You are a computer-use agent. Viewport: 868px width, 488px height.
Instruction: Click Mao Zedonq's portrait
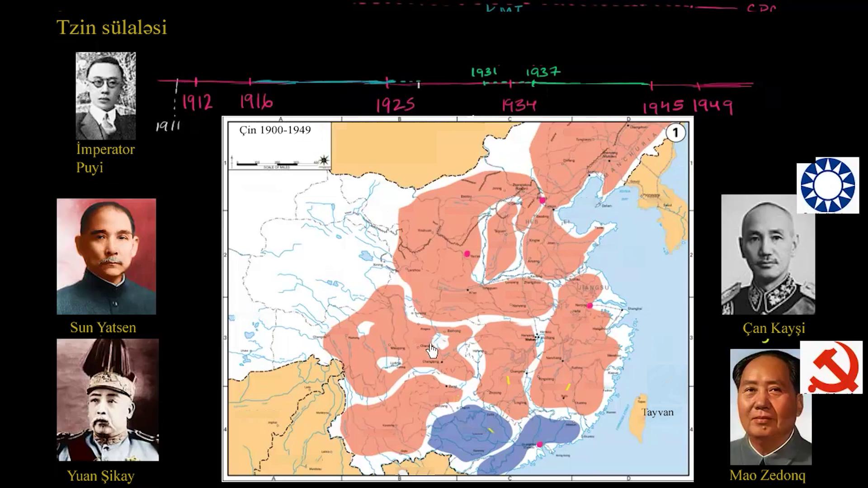pos(770,407)
